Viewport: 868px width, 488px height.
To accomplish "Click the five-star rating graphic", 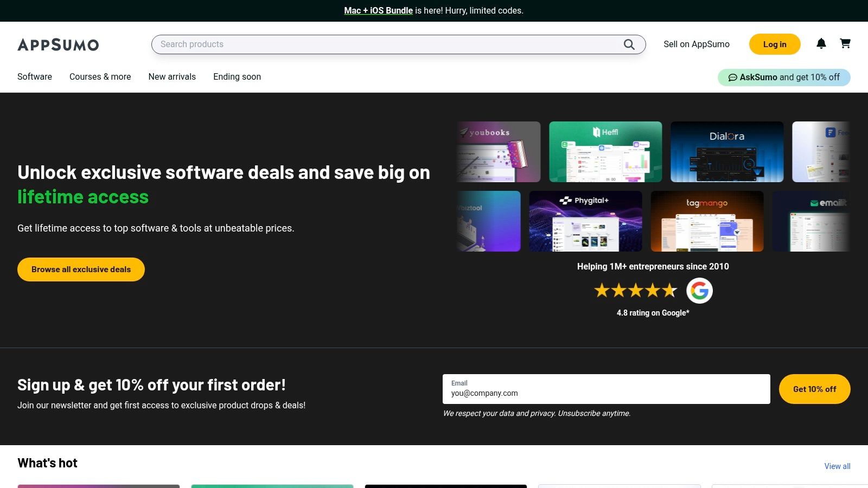I will [636, 291].
